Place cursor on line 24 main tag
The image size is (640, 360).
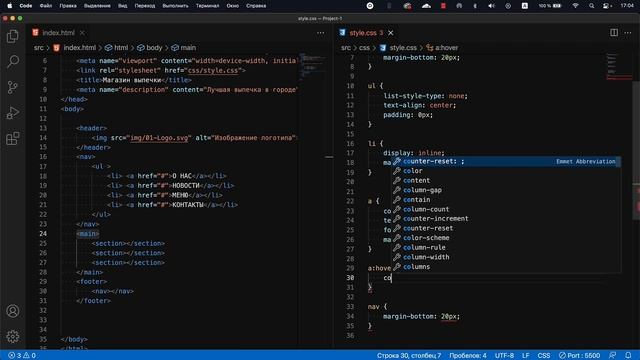(x=87, y=233)
